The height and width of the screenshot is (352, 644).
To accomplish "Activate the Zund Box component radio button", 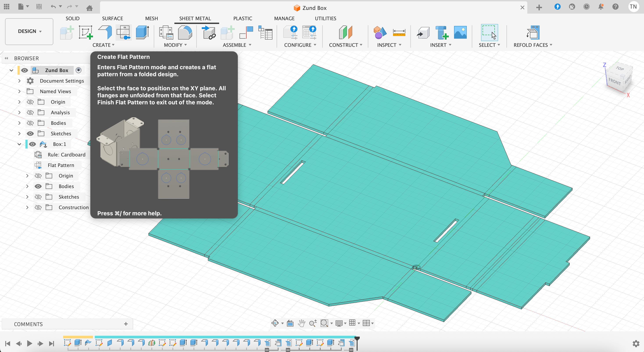I will tap(79, 70).
